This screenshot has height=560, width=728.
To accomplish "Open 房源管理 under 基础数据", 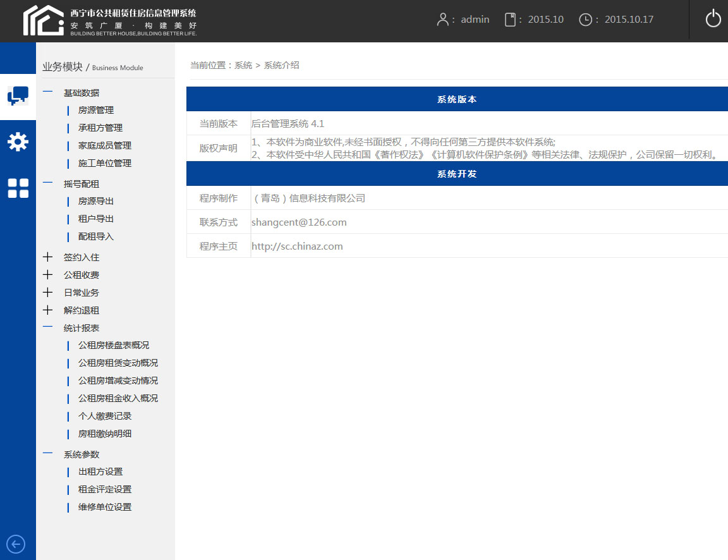I will [98, 109].
